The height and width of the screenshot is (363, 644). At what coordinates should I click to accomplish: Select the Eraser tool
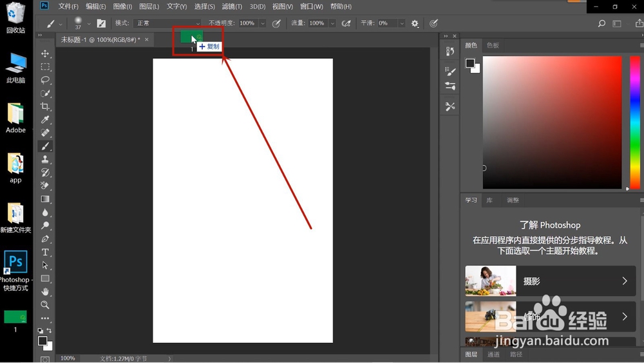(x=45, y=186)
